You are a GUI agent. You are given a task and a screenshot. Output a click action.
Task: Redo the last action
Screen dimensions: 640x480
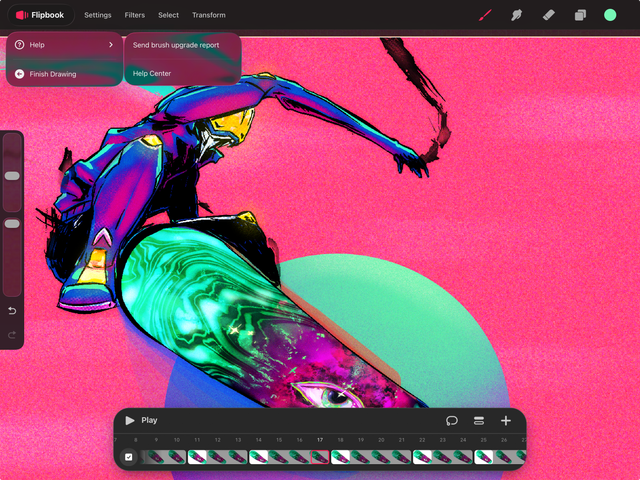[12, 335]
